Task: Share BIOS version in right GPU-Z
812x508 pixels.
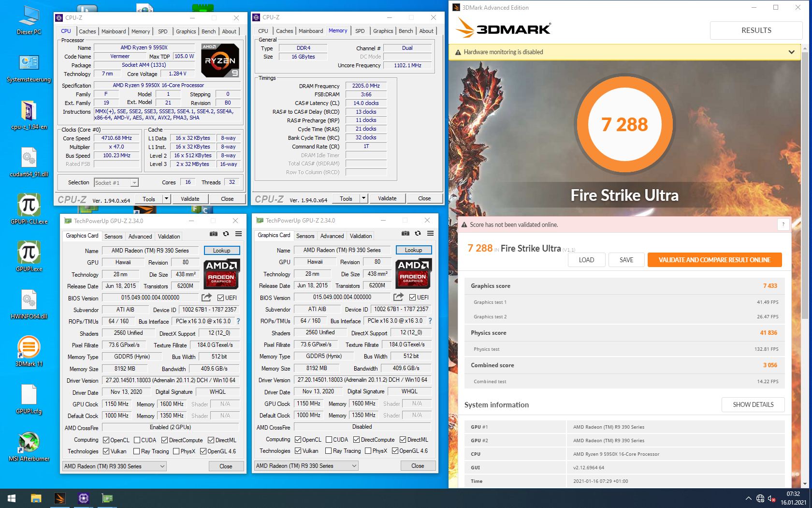Action: point(398,297)
